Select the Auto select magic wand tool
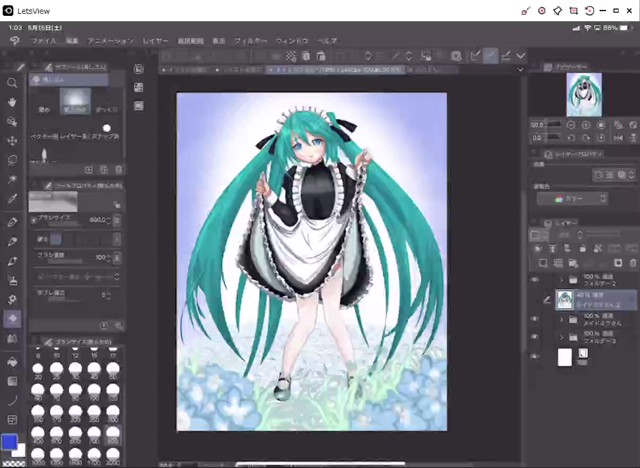This screenshot has width=640, height=468. click(12, 180)
